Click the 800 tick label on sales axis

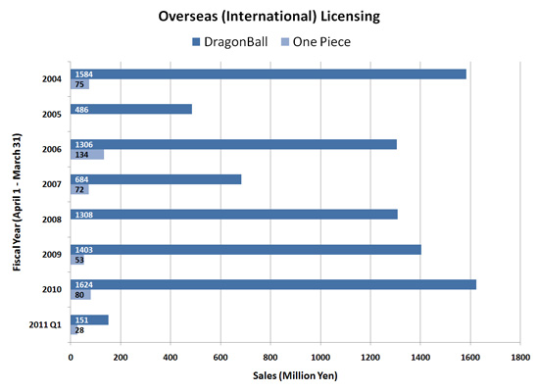click(270, 358)
